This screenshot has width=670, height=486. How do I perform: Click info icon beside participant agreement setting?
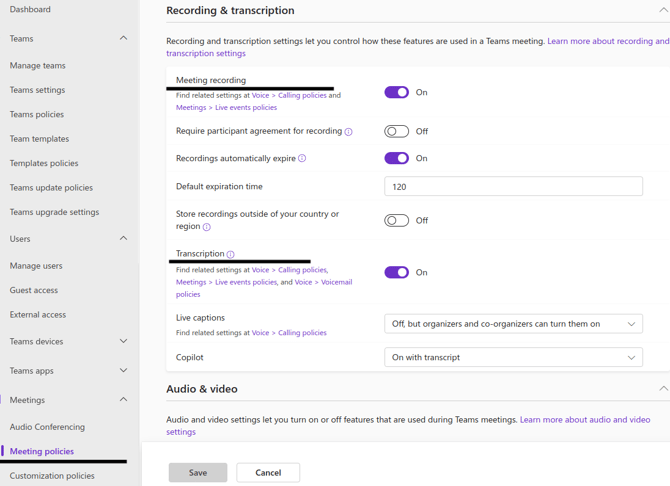348,132
